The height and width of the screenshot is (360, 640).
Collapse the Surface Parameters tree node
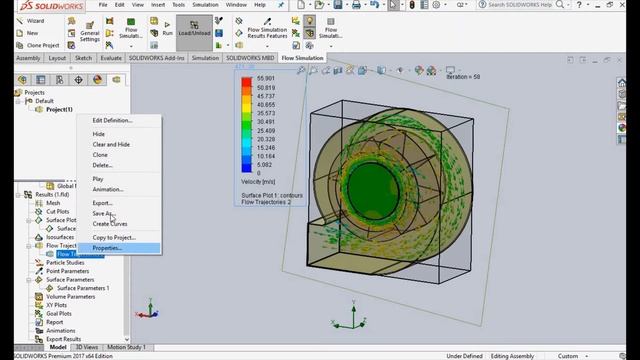tap(29, 280)
